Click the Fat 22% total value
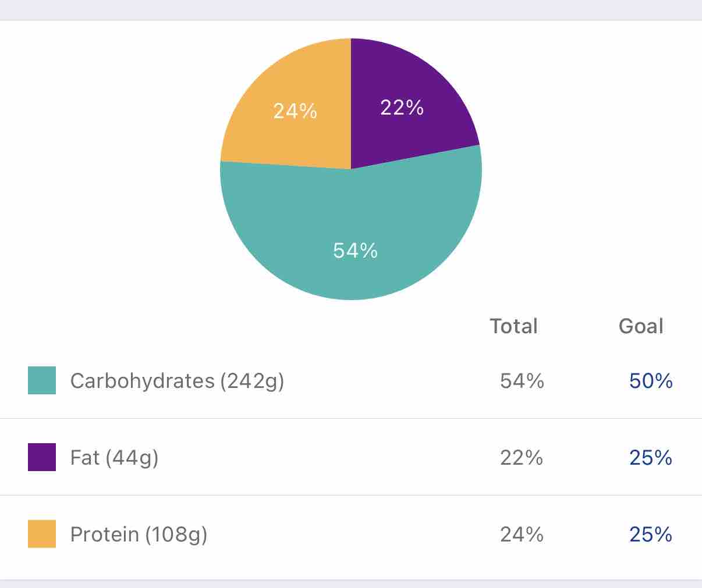The width and height of the screenshot is (702, 588). point(522,458)
